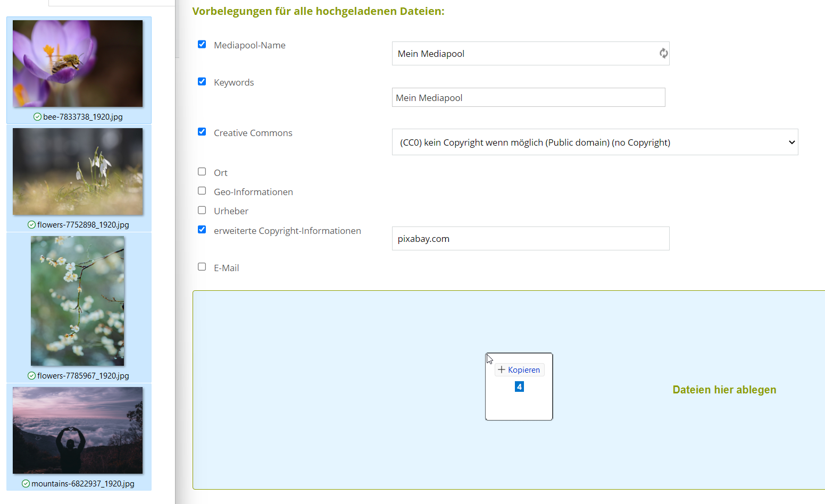Viewport: 825px width, 504px height.
Task: Click filename flowers-7752898_1920.jpg
Action: (x=83, y=225)
